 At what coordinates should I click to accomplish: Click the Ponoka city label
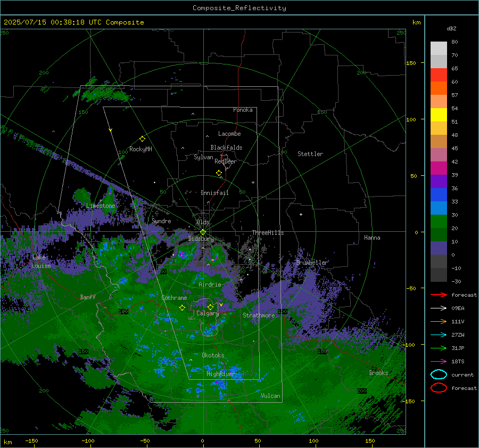pos(243,110)
